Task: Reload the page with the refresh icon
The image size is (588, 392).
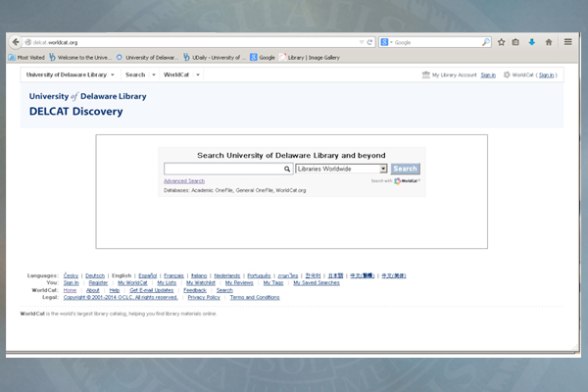Action: pos(369,42)
